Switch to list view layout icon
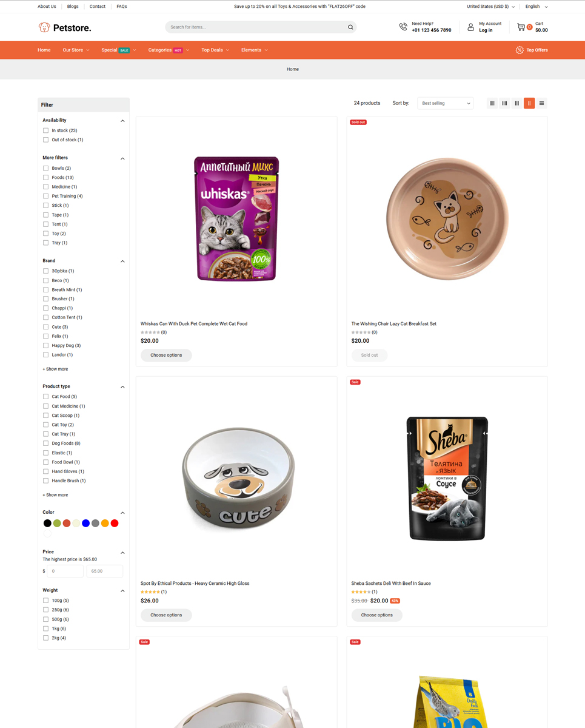This screenshot has width=585, height=728. (x=541, y=103)
